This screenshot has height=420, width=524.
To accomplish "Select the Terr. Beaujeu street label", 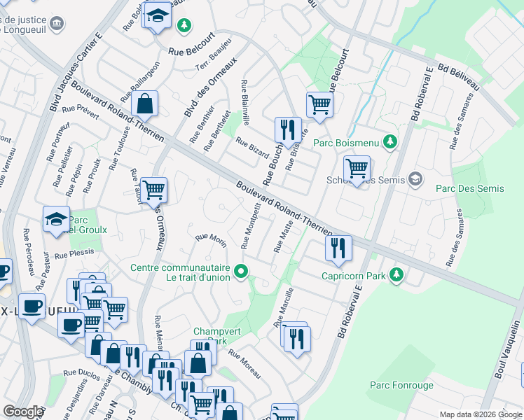I will tap(213, 55).
